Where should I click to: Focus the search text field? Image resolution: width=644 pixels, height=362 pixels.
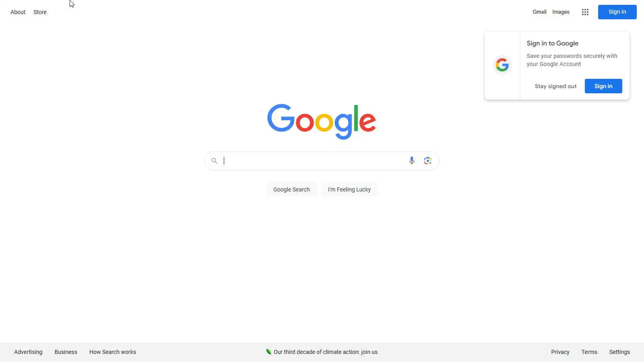(x=314, y=161)
